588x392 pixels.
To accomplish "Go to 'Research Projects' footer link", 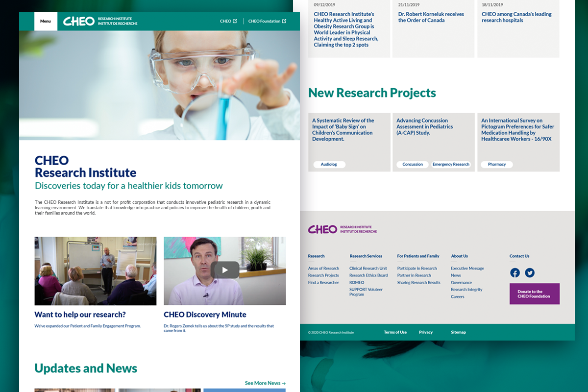I will coord(323,275).
